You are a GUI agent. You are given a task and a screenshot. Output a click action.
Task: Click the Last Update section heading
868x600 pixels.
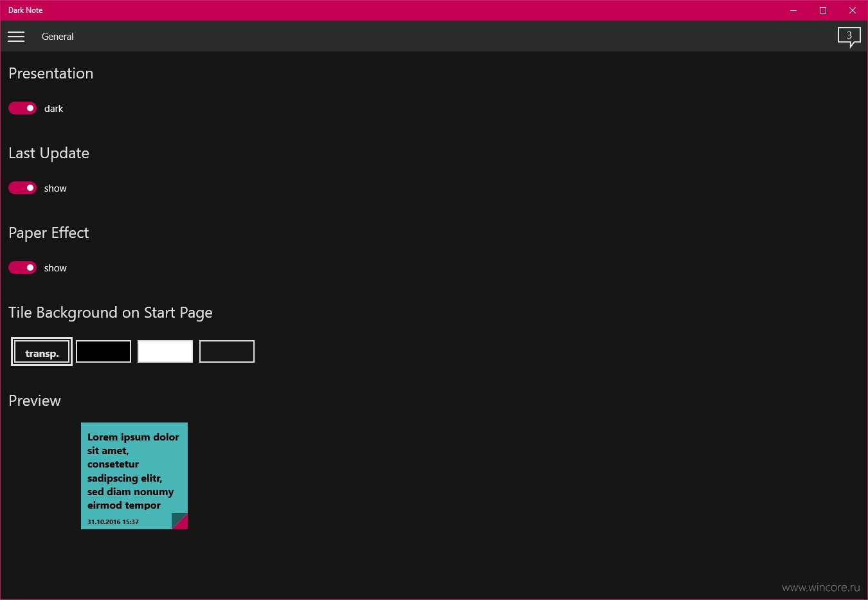point(49,153)
